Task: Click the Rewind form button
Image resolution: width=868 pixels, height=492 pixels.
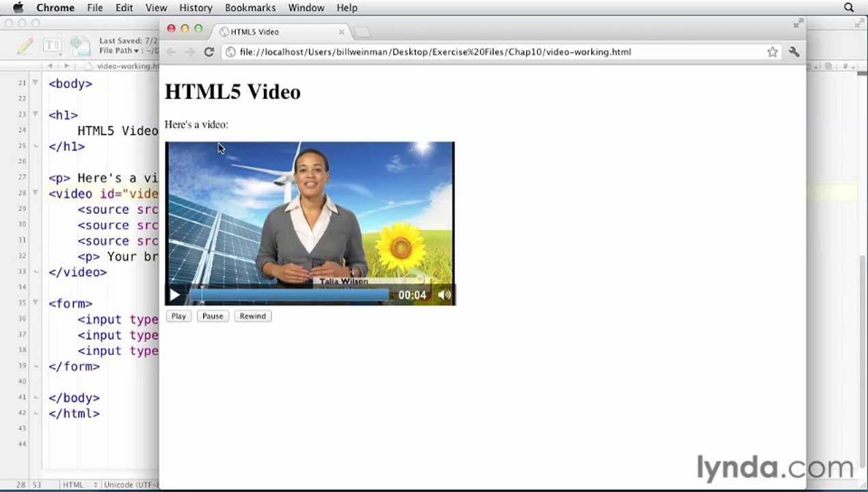Action: click(253, 316)
